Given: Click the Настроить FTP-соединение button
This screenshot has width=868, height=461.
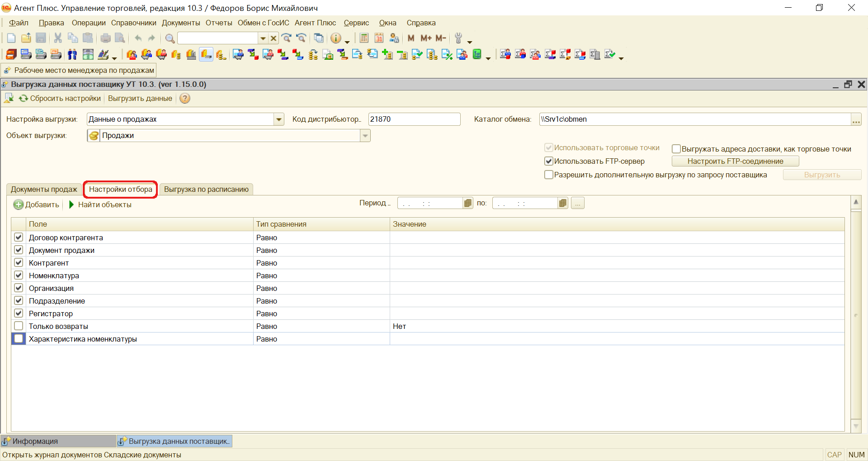Looking at the screenshot, I should point(735,162).
